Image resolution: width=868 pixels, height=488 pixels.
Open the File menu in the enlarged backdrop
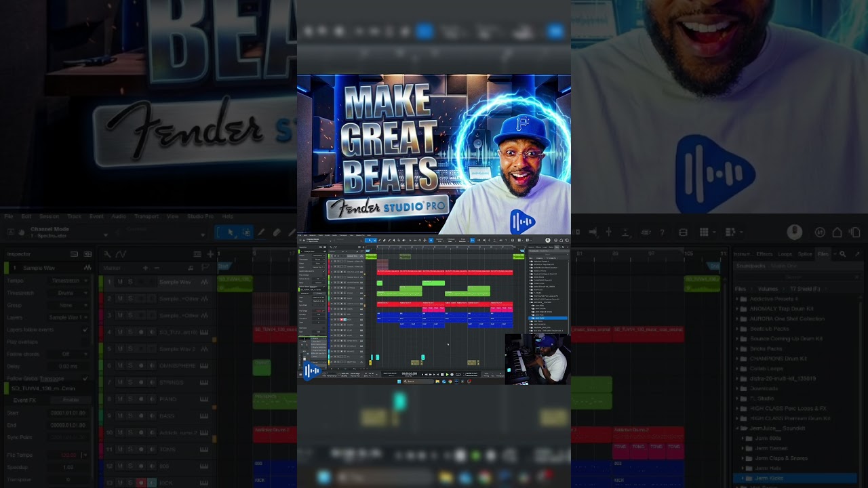8,217
